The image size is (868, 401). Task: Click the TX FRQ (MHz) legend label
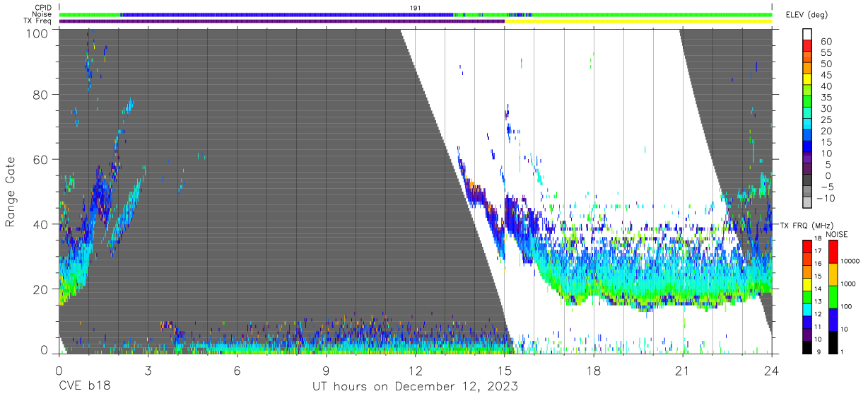804,226
